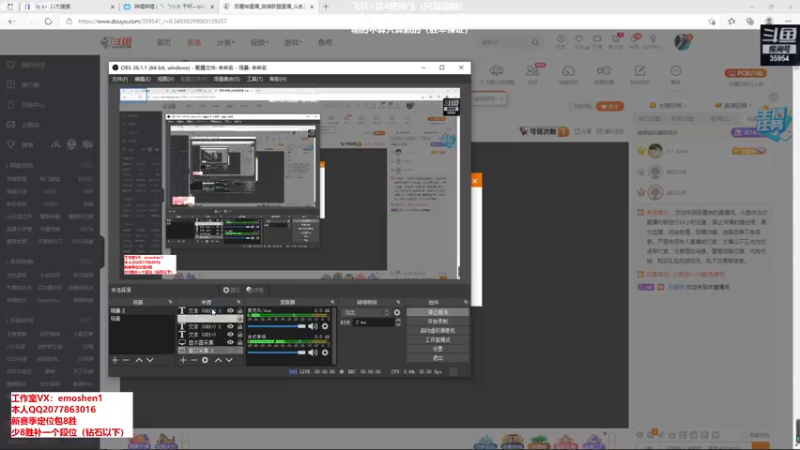This screenshot has height=450, width=800.
Task: Toggle visibility eye of unnumbered 文本 (GDI+) source
Action: pyautogui.click(x=230, y=335)
